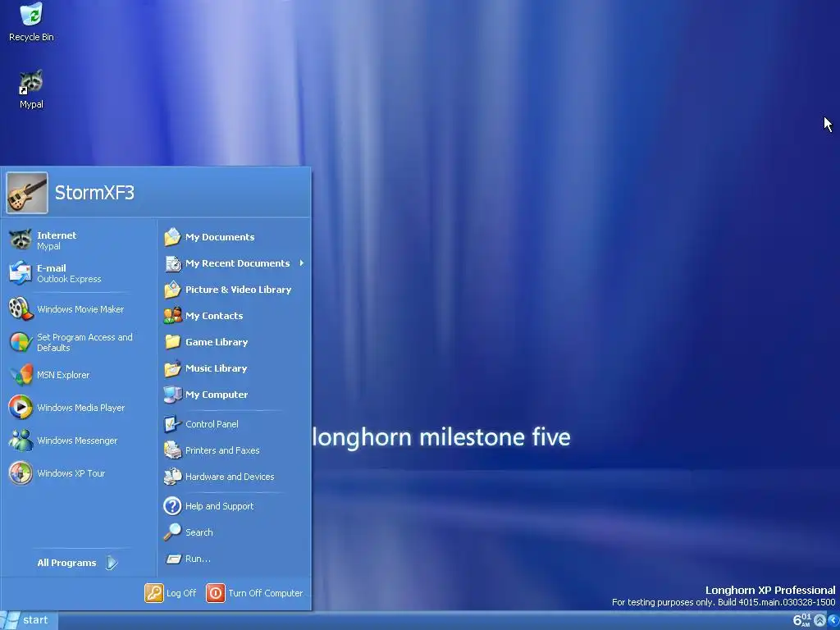The width and height of the screenshot is (840, 630).
Task: Click the up-chevron system tray icon
Action: tap(819, 620)
